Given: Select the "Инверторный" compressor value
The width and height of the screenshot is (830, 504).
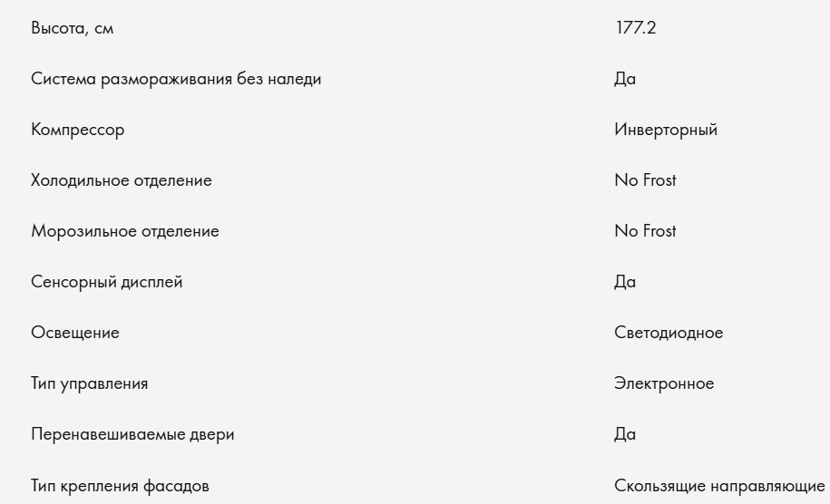Looking at the screenshot, I should tap(666, 130).
